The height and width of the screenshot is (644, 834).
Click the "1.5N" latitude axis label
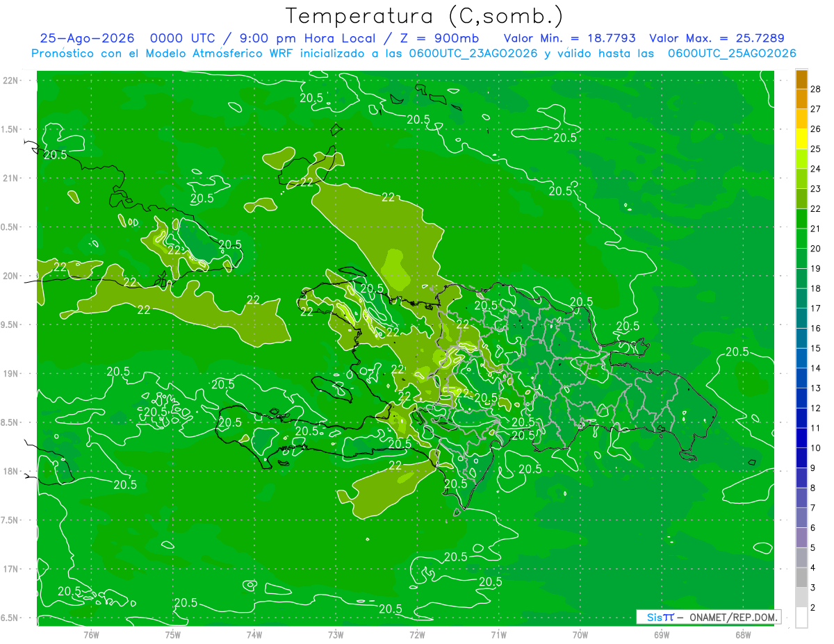pyautogui.click(x=10, y=129)
